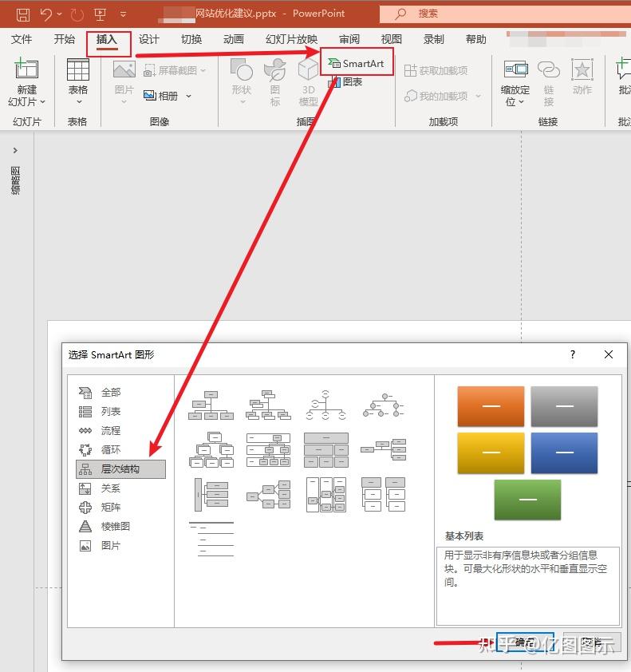
Task: Expand the 新建幻灯片 dropdown arrow
Action: 42,102
